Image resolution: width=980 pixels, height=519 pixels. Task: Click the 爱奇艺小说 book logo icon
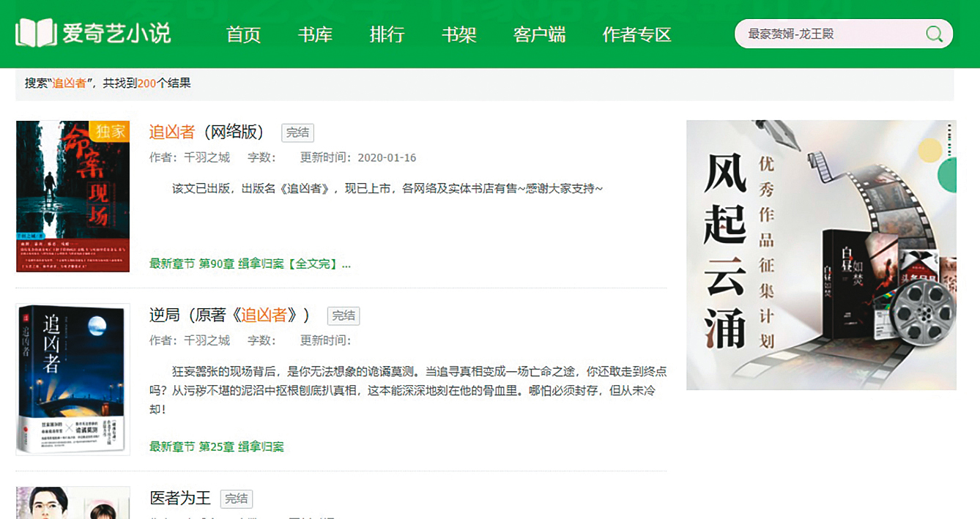35,33
